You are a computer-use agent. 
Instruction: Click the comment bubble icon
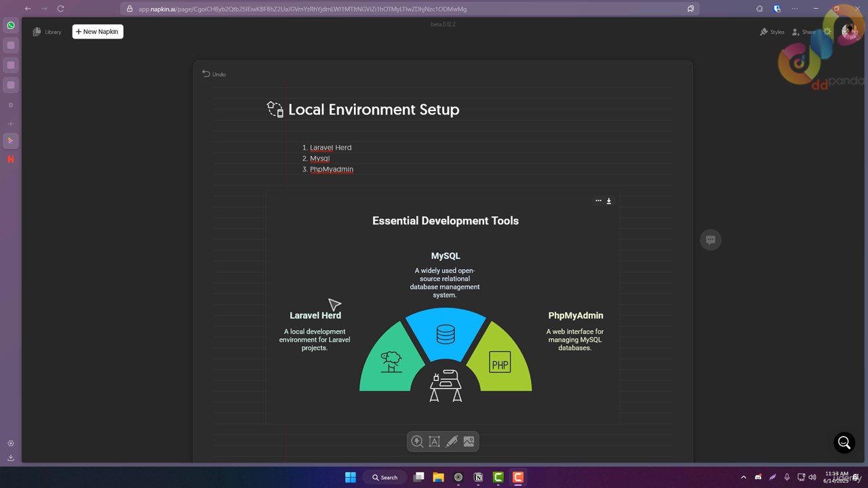pyautogui.click(x=711, y=240)
